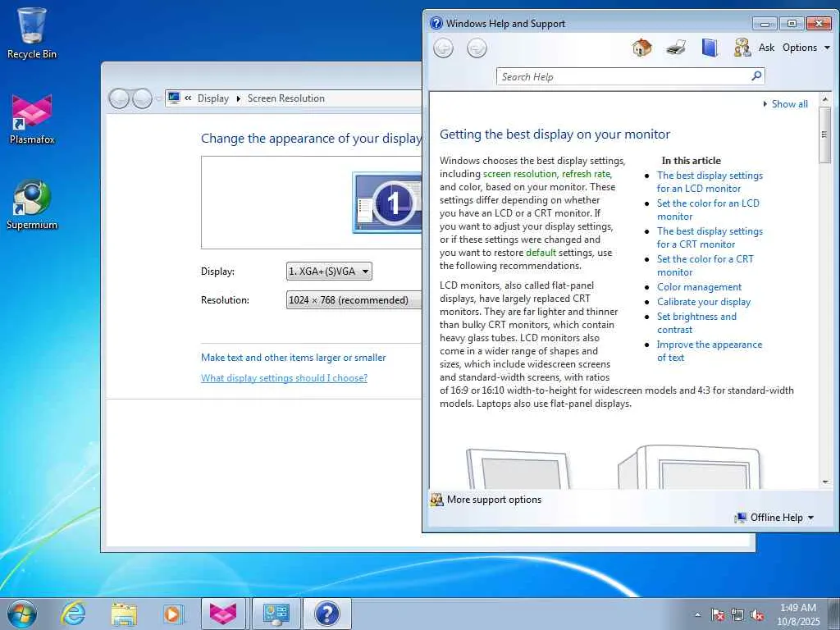
Task: Click the Help and Support title icon
Action: pyautogui.click(x=436, y=23)
